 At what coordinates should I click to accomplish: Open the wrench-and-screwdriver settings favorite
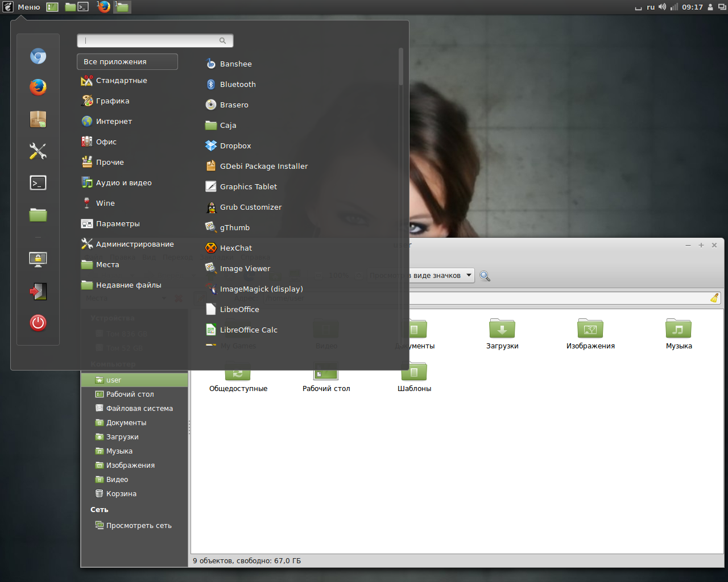coord(38,151)
